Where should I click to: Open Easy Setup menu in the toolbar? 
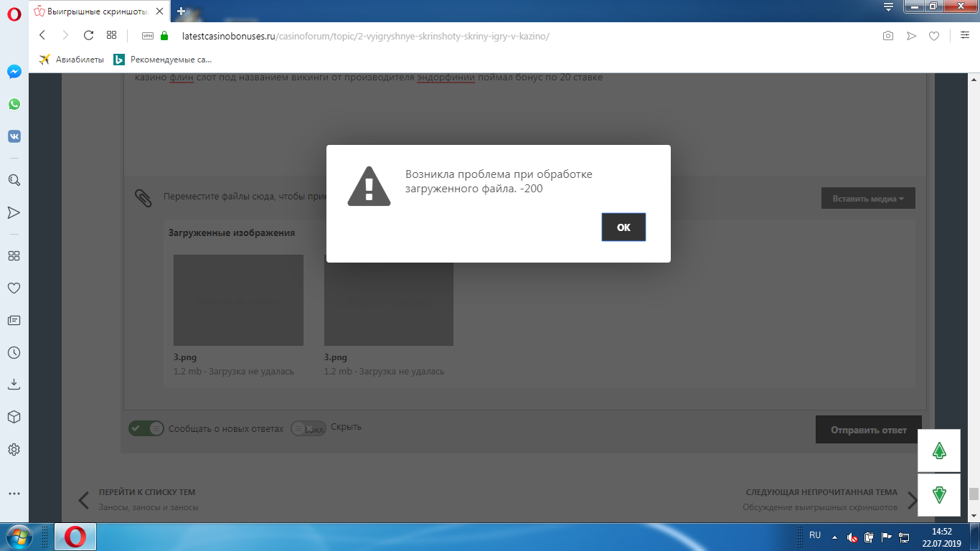[965, 35]
